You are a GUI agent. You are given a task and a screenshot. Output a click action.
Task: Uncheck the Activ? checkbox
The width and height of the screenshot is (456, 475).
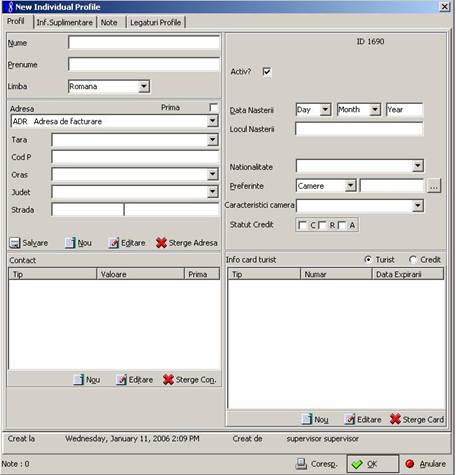tap(267, 72)
